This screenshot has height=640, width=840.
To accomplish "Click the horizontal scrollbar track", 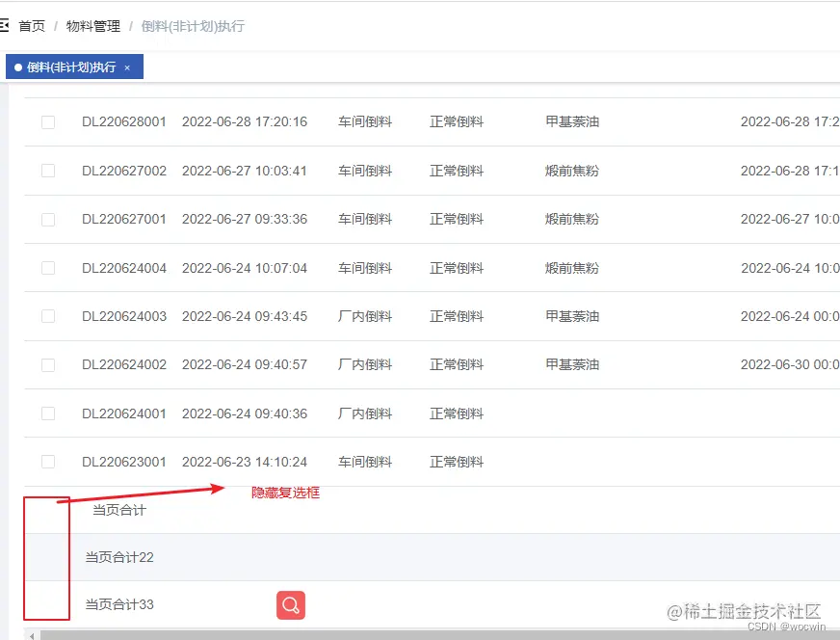I will [x=439, y=636].
